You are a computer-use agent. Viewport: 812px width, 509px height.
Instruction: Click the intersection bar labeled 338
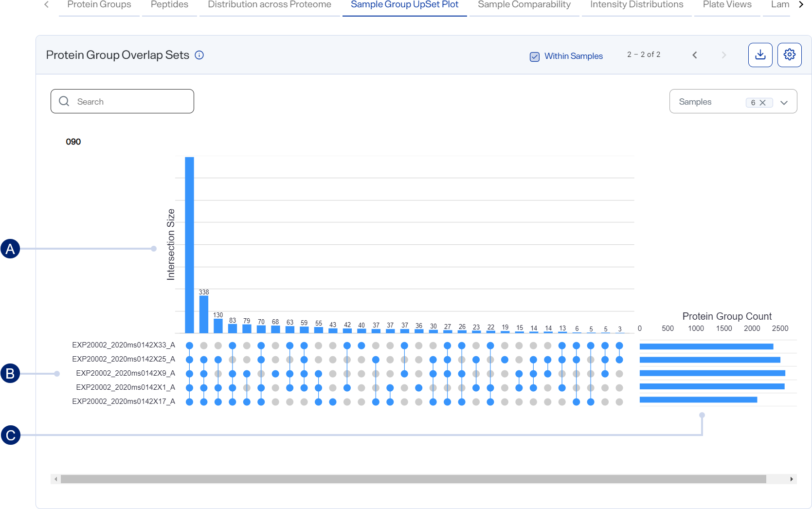(x=204, y=314)
